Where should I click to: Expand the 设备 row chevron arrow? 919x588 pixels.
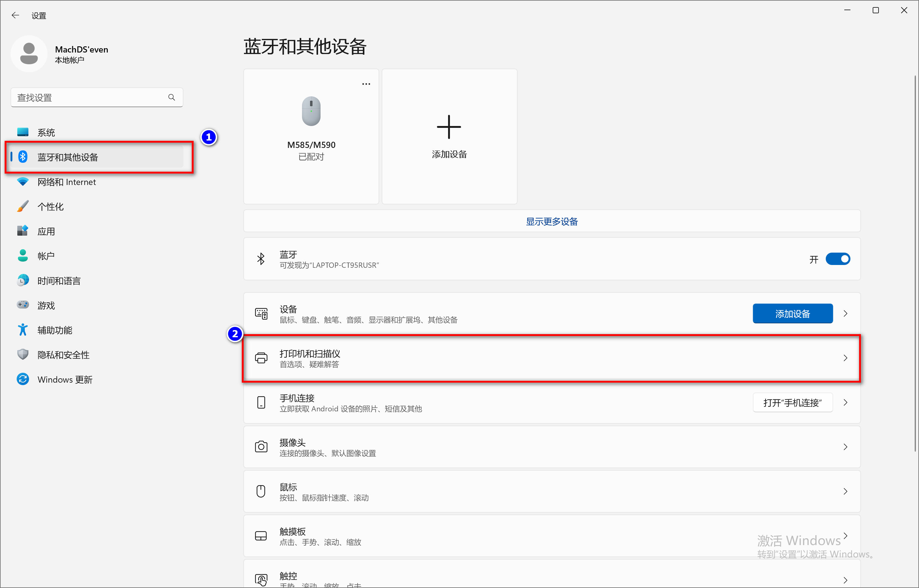[845, 313]
